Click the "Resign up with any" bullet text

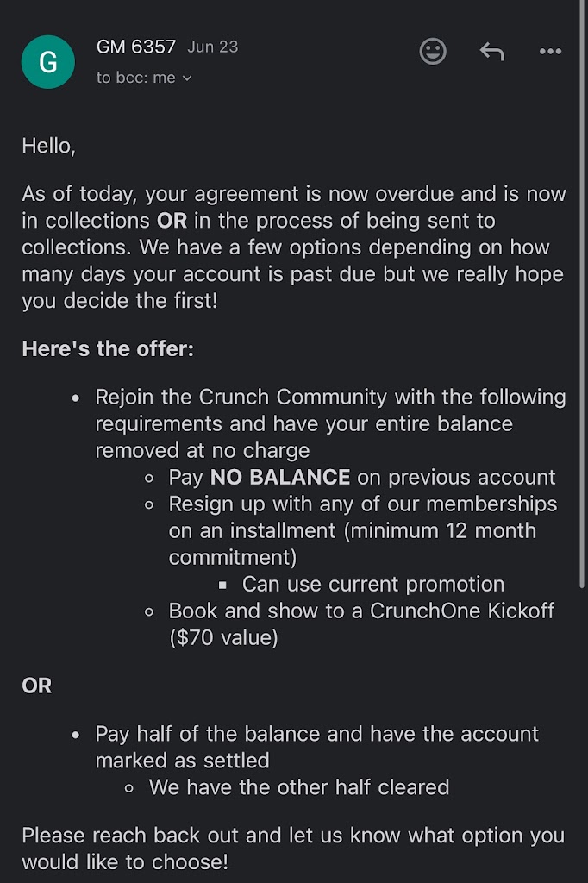[362, 504]
